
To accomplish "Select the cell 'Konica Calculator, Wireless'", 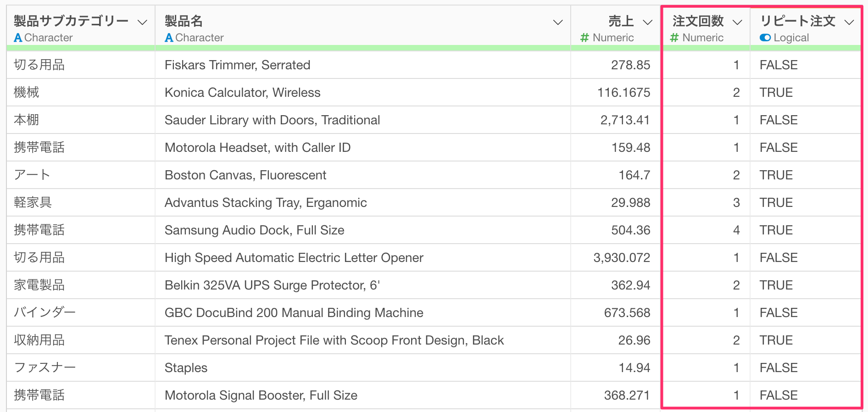I will (363, 93).
